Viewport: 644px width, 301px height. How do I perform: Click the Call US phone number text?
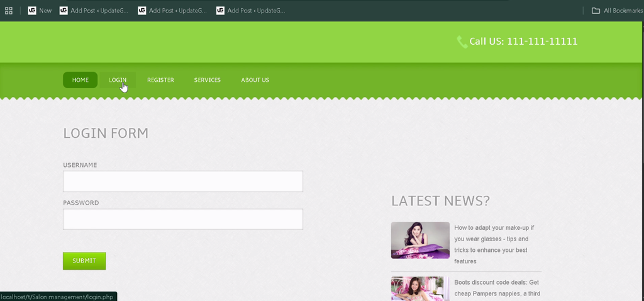click(x=524, y=41)
